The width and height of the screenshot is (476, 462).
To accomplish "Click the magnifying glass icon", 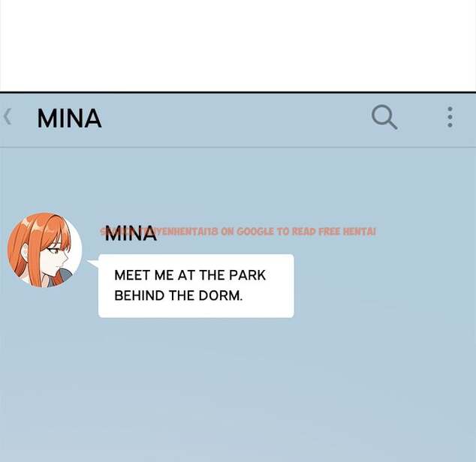I will [x=384, y=117].
